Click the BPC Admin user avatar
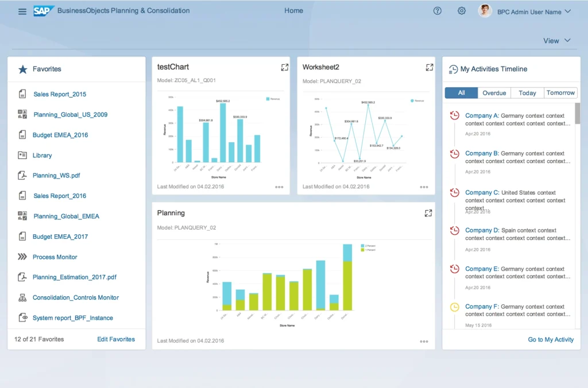Viewport: 588px width, 388px height. pyautogui.click(x=485, y=11)
